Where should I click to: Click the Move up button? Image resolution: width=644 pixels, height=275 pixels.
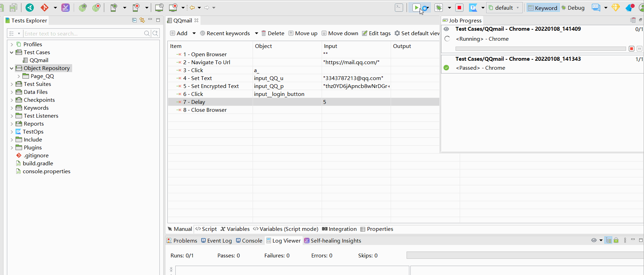tap(303, 33)
